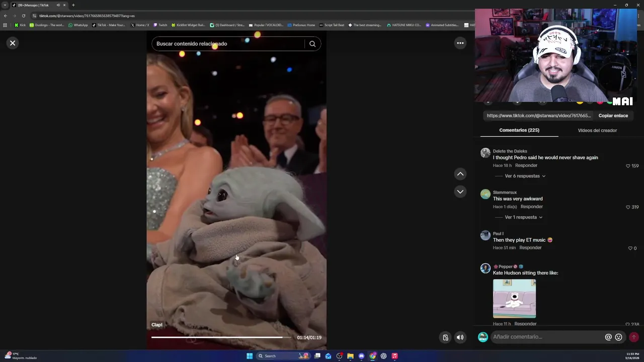
Task: Post the comment with the red arrow button
Action: [634, 337]
